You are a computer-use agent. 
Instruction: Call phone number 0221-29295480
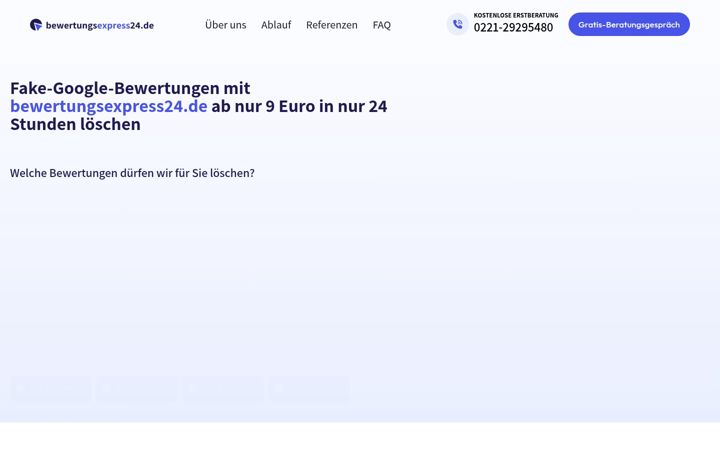click(513, 28)
